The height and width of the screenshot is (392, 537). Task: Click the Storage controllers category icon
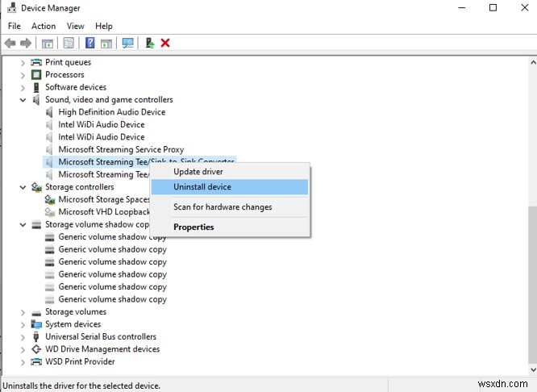[36, 187]
